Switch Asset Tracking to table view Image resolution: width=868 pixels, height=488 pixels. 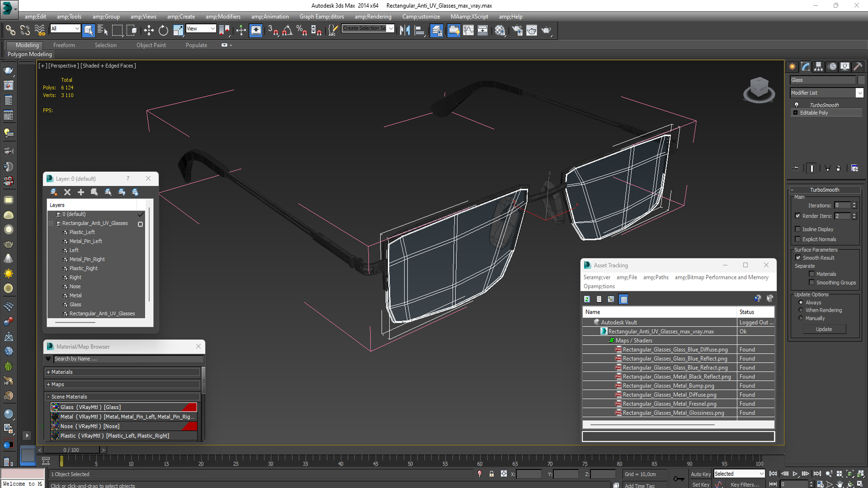pos(624,299)
